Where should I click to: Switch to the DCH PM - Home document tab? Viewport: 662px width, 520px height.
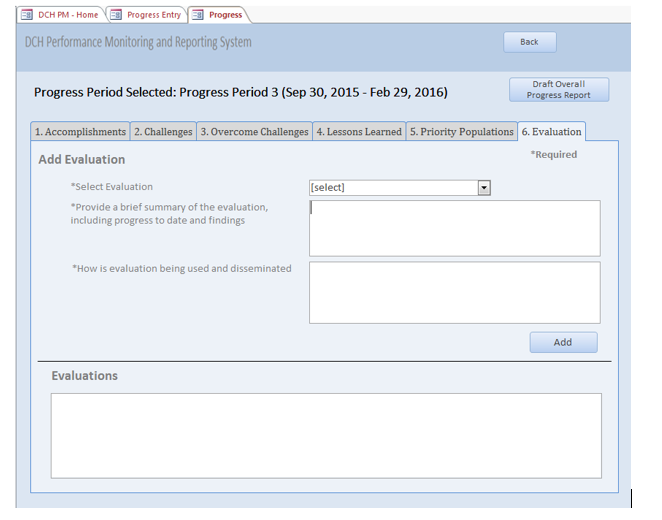click(x=68, y=15)
